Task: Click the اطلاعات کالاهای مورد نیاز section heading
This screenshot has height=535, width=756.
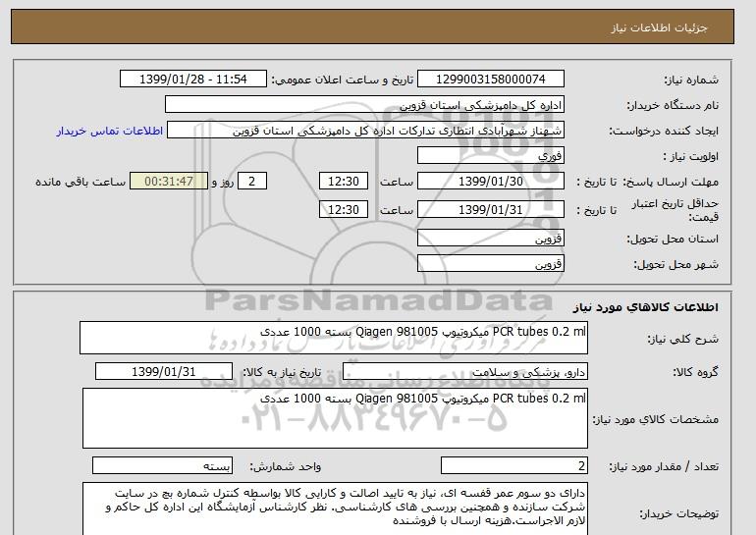Action: pos(646,307)
